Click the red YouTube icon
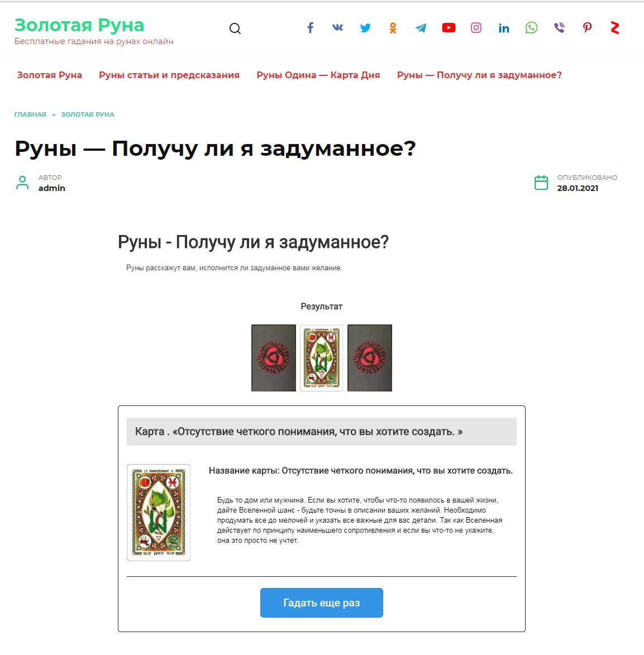Viewport: 644px width, 655px height. pos(449,27)
